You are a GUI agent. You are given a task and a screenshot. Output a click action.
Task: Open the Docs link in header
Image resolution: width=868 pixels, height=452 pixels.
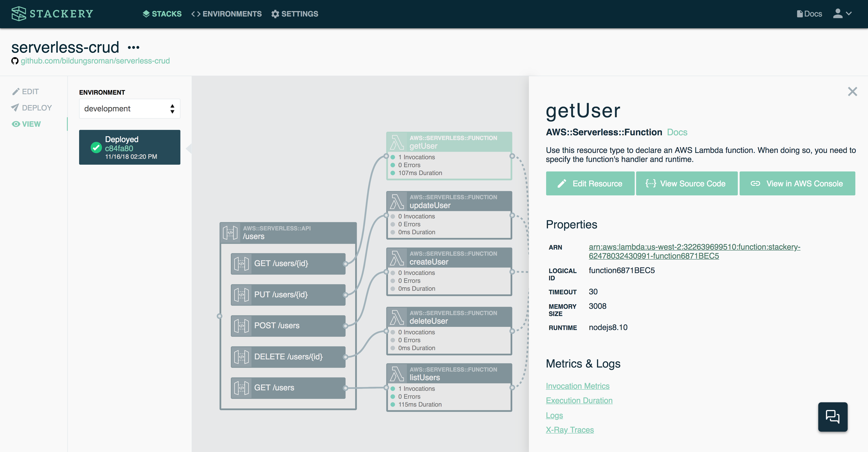(809, 14)
